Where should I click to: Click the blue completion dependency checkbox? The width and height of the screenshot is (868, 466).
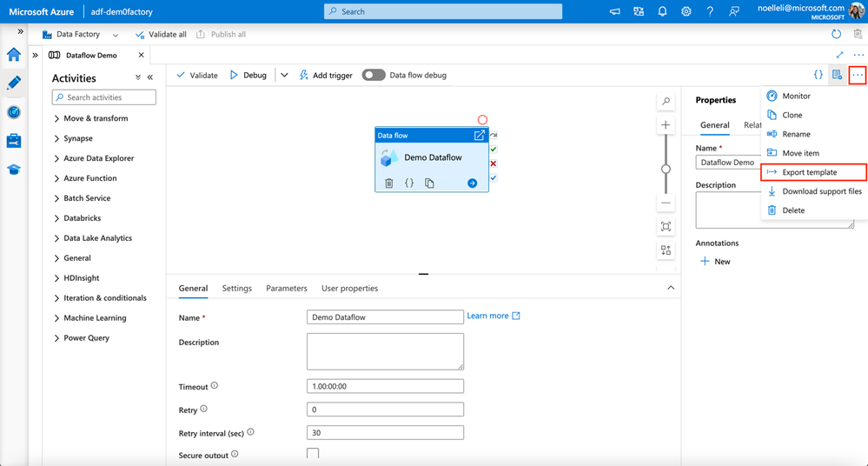tap(494, 178)
